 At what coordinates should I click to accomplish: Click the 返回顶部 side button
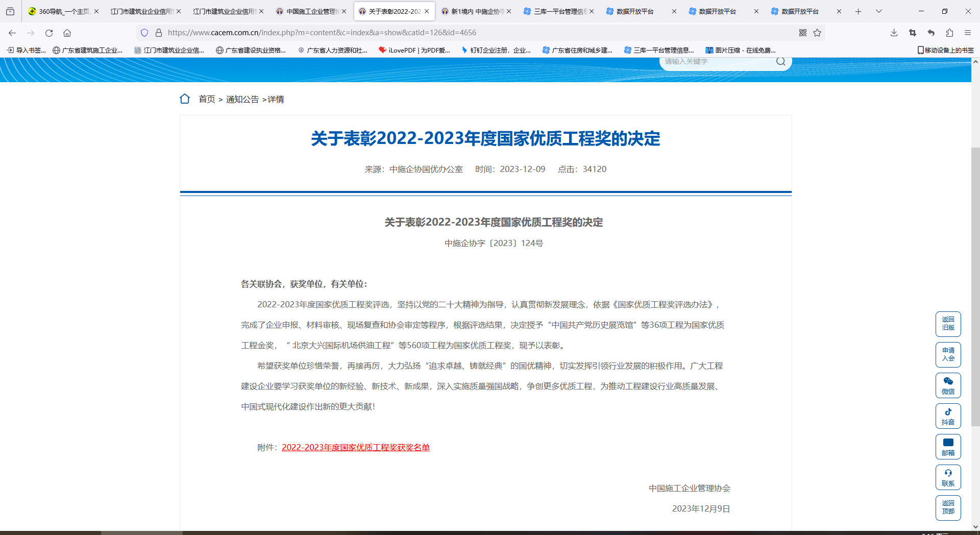pos(948,508)
